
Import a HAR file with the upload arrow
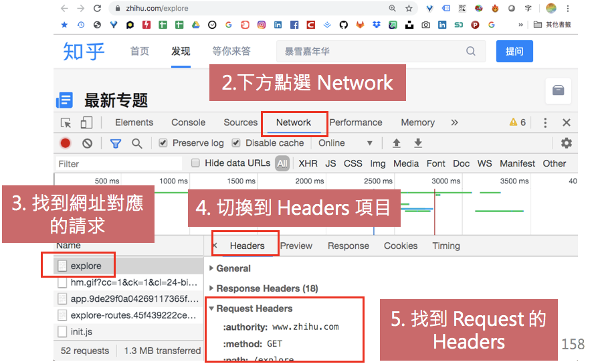click(x=396, y=143)
